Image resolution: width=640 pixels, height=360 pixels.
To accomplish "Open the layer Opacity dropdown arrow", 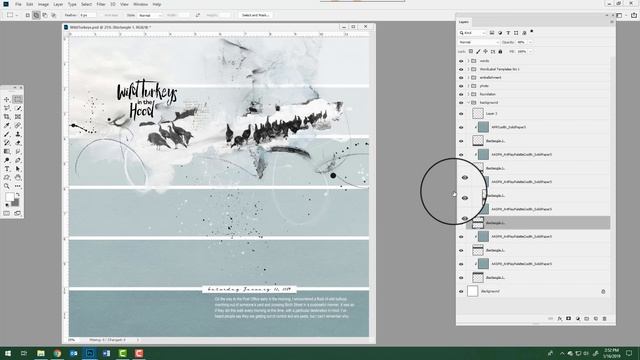I will [x=530, y=42].
